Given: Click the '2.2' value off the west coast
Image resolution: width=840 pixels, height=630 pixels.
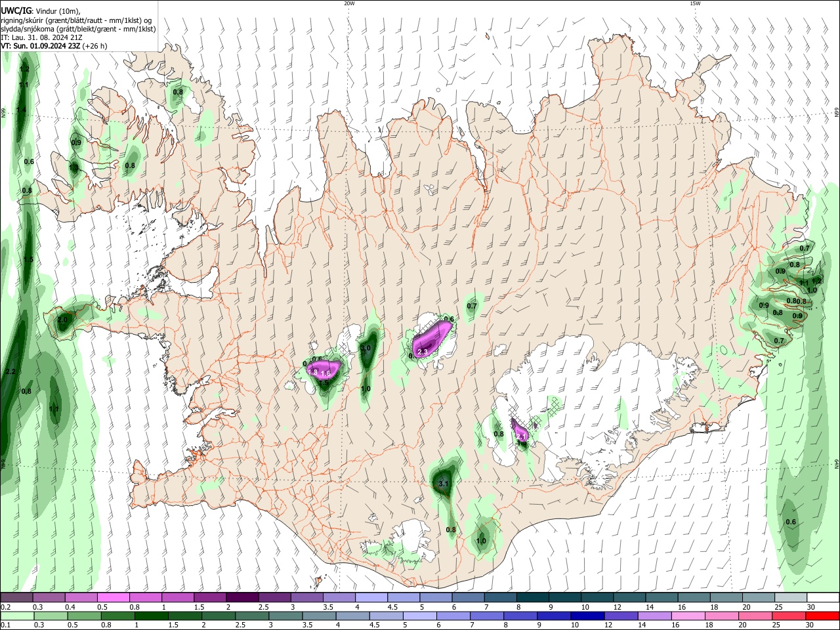Looking at the screenshot, I should (10, 372).
